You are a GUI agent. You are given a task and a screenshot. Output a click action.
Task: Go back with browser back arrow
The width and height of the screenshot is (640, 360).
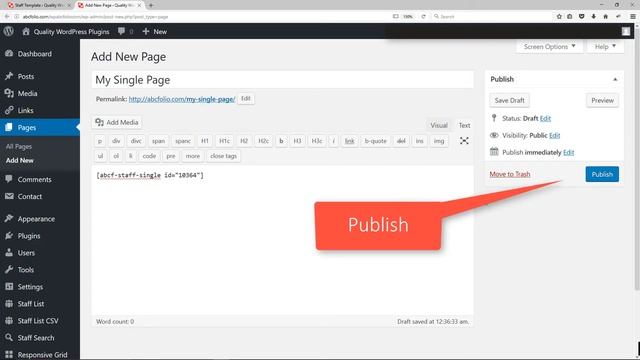[7, 16]
